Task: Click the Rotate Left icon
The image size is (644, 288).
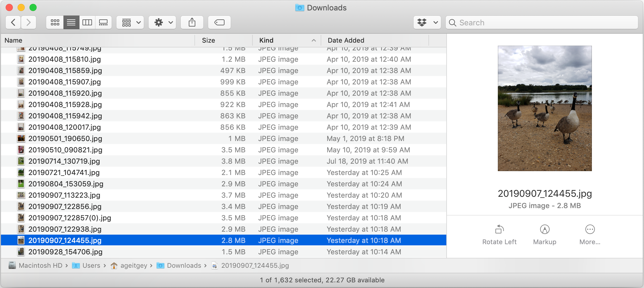Action: click(500, 229)
